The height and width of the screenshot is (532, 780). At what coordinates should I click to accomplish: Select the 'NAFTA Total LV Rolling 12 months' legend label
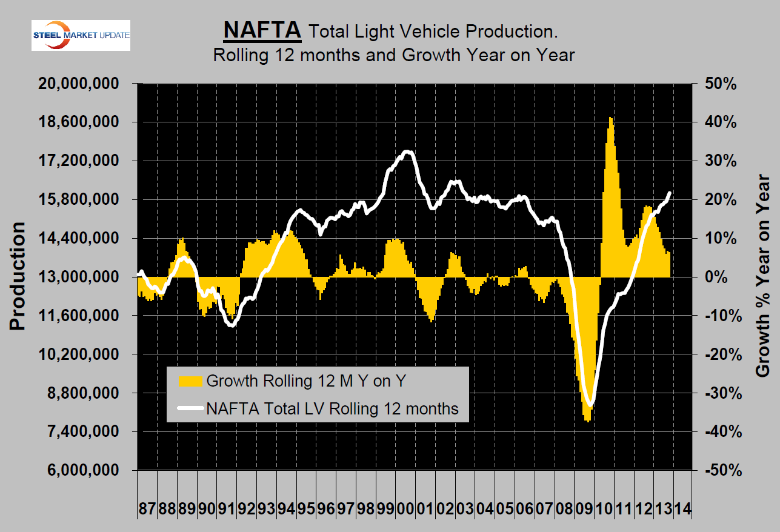[x=333, y=409]
